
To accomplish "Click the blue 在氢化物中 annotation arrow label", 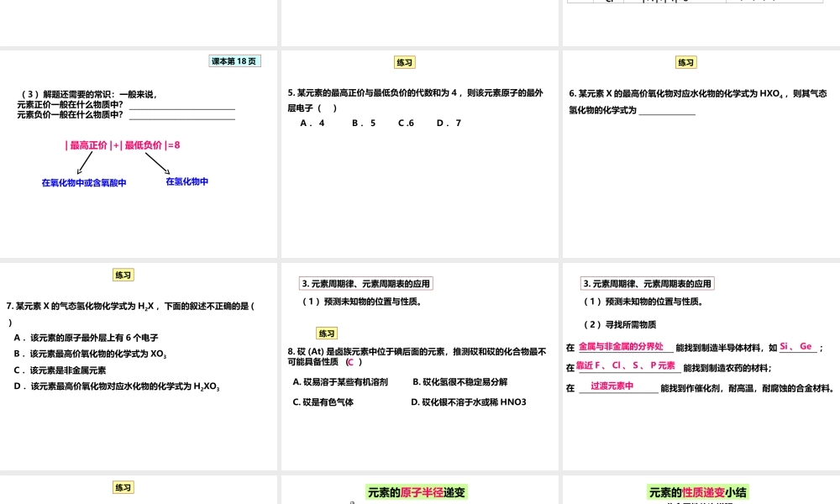I will click(186, 181).
